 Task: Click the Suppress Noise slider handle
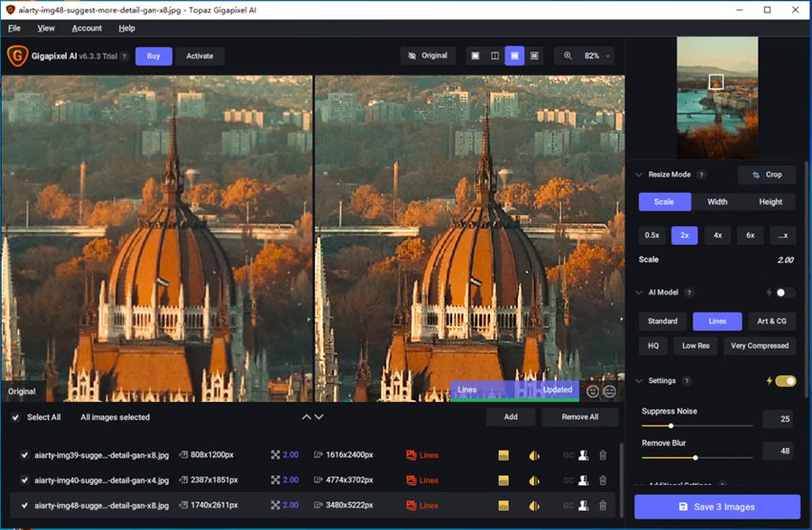click(x=671, y=426)
